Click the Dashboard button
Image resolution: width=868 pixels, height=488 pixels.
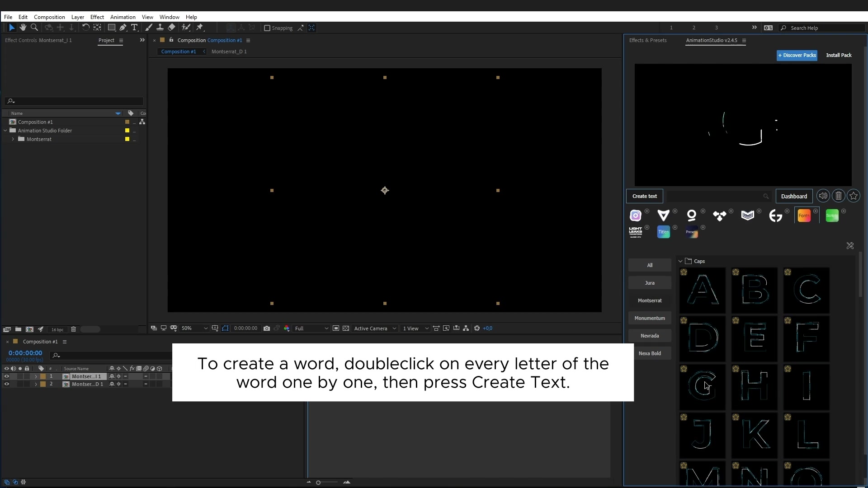794,196
